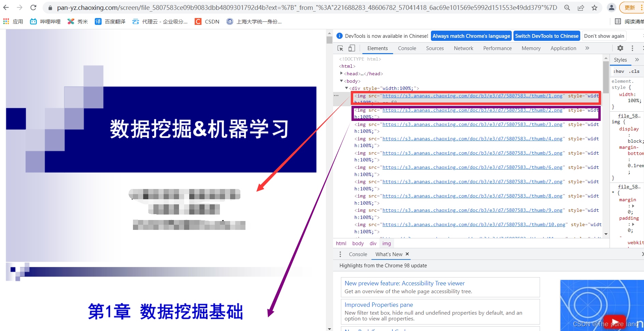Select html in the breadcrumb trail
644x331 pixels.
tap(341, 243)
